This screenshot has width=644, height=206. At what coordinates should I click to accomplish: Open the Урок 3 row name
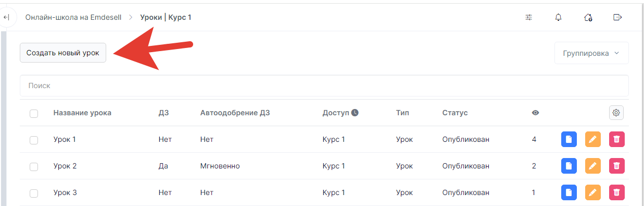point(65,192)
